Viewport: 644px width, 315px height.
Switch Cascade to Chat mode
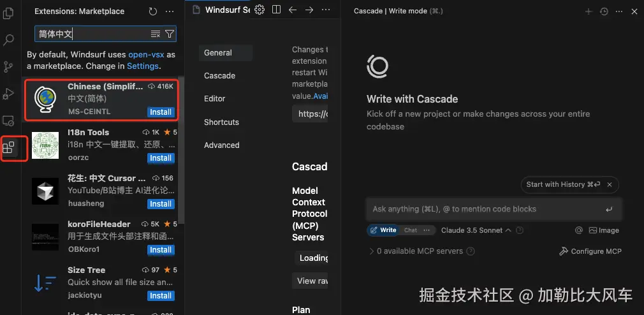(410, 230)
